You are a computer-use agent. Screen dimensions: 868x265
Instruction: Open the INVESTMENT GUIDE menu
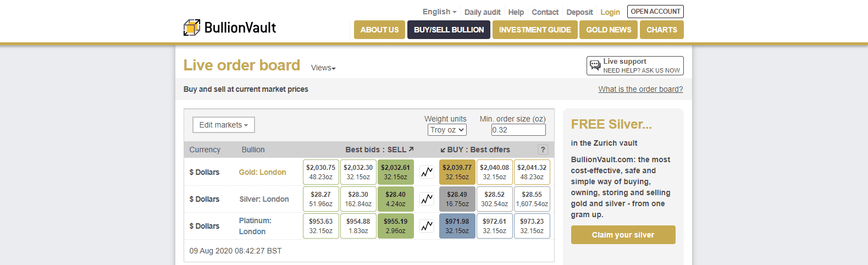click(x=535, y=30)
